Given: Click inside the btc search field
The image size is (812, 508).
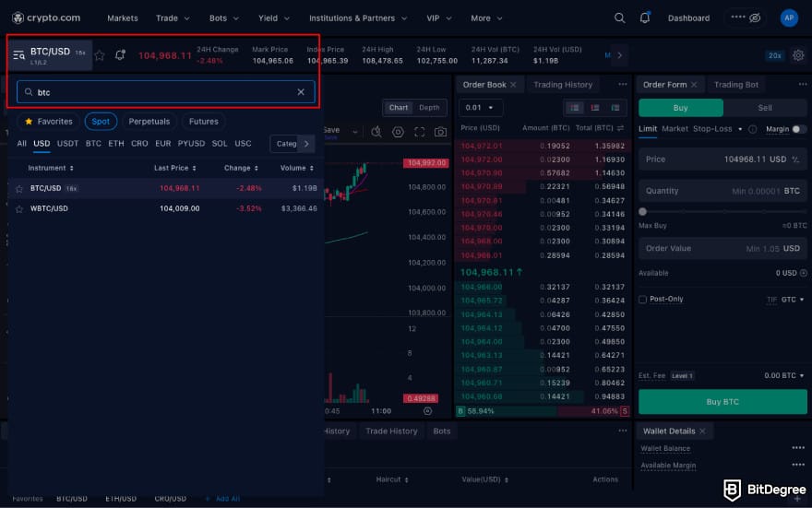Looking at the screenshot, I should tap(166, 92).
